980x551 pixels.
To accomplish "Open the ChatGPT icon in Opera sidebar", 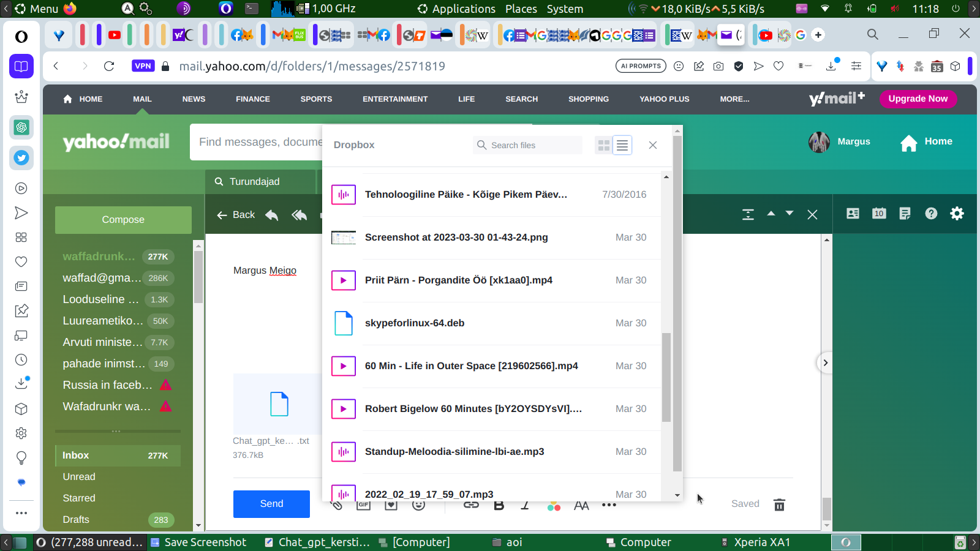I will pyautogui.click(x=21, y=127).
